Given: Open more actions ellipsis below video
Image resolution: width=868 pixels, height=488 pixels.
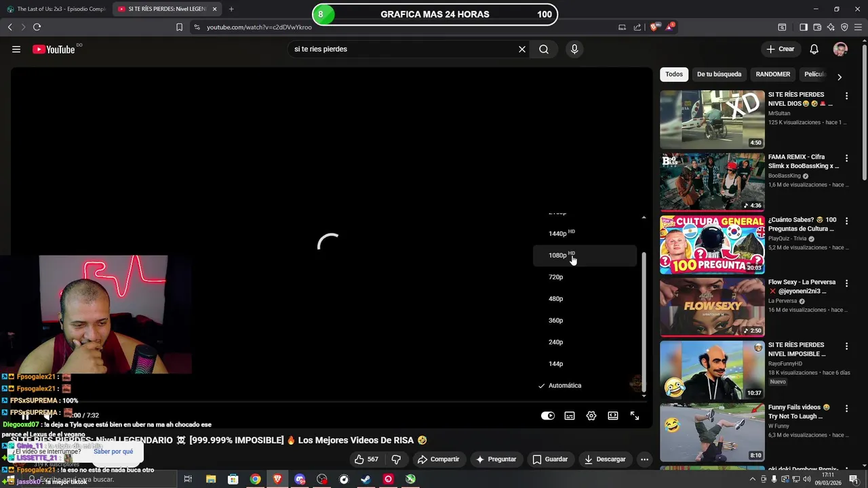Looking at the screenshot, I should coord(645,459).
